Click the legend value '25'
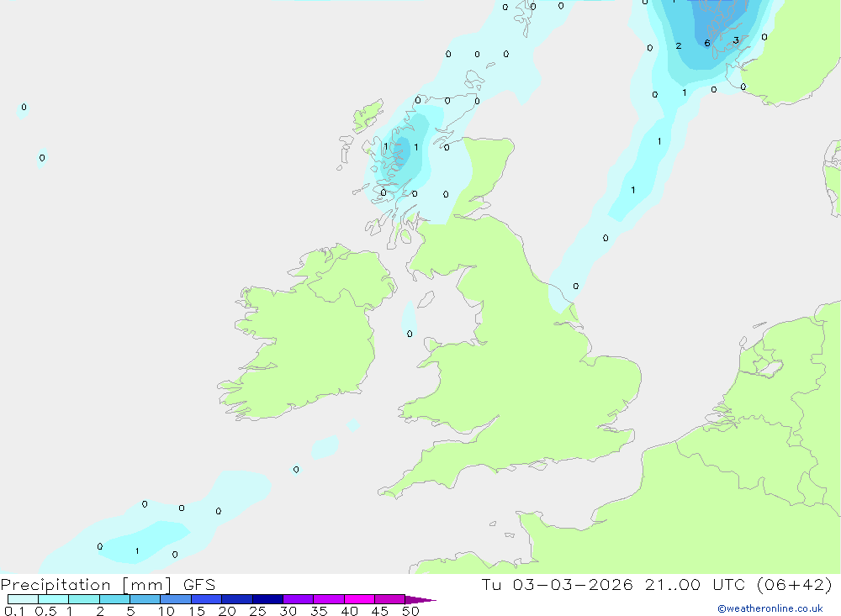The image size is (841, 616). point(257,611)
